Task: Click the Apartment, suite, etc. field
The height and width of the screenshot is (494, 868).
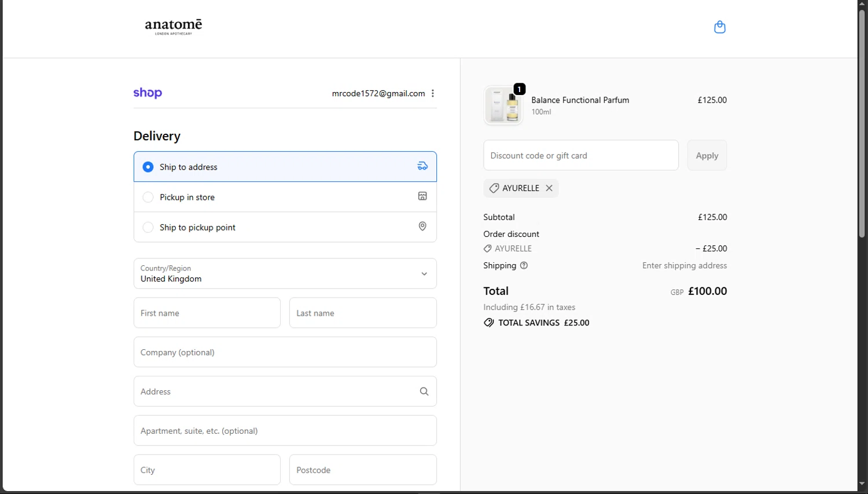Action: pyautogui.click(x=285, y=430)
